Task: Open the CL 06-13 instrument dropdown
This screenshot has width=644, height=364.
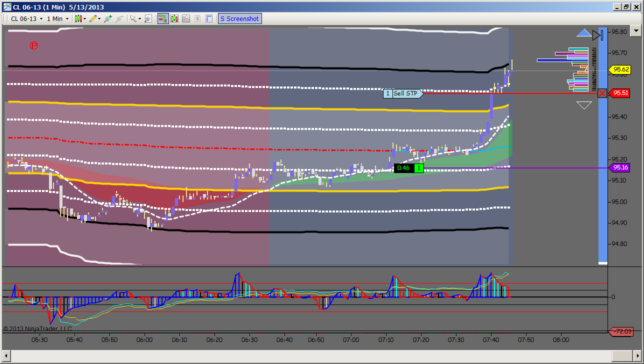Action: click(x=26, y=18)
